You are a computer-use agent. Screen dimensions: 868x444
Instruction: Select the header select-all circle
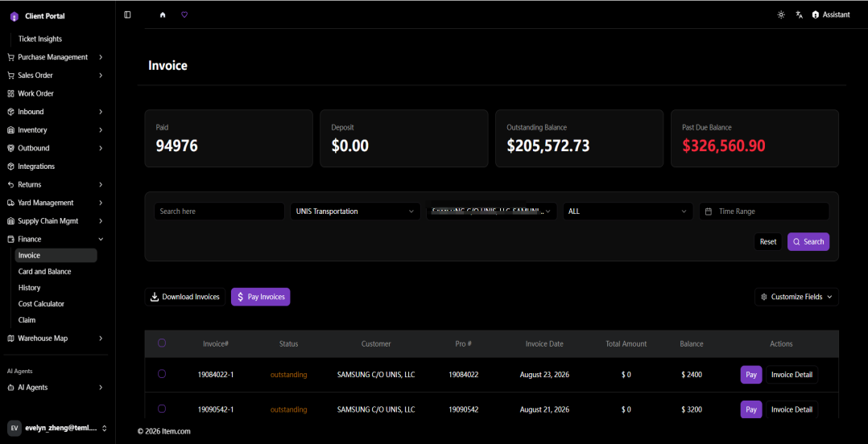162,343
